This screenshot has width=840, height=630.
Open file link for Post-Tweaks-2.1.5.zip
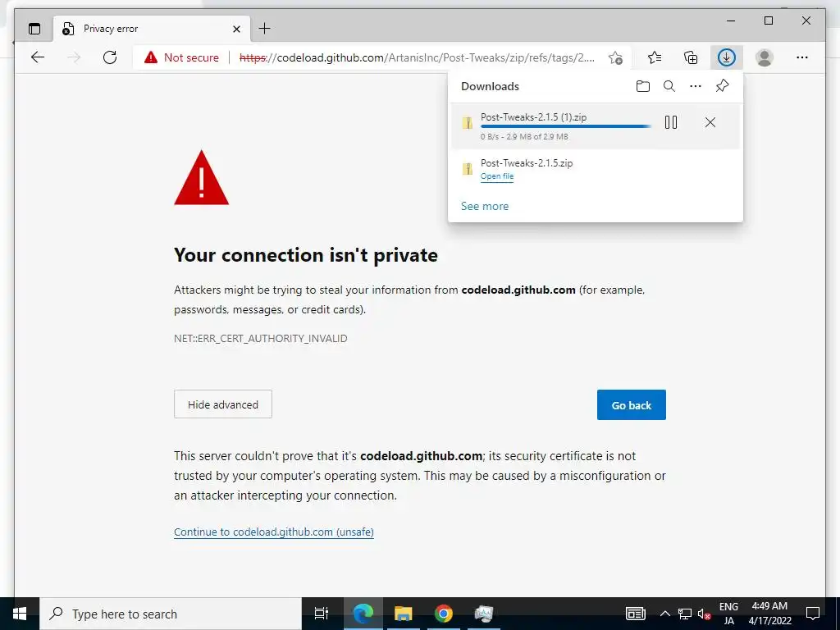pos(497,176)
